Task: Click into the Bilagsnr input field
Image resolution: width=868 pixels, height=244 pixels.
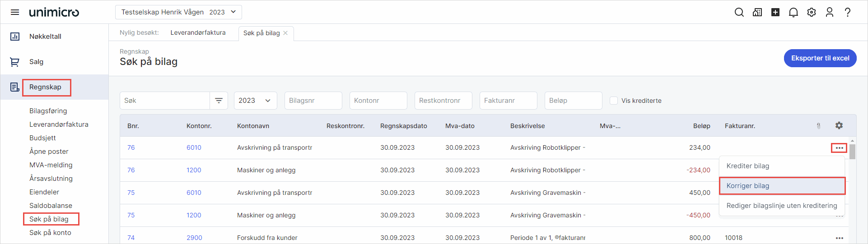Action: tap(313, 101)
